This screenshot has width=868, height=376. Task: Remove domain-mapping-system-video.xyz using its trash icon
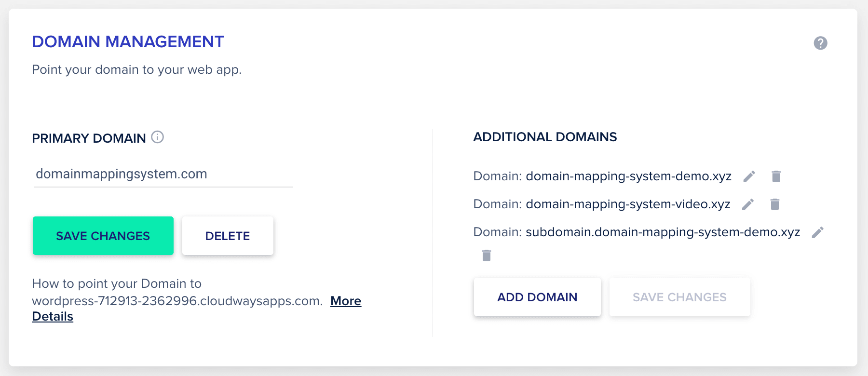tap(775, 204)
